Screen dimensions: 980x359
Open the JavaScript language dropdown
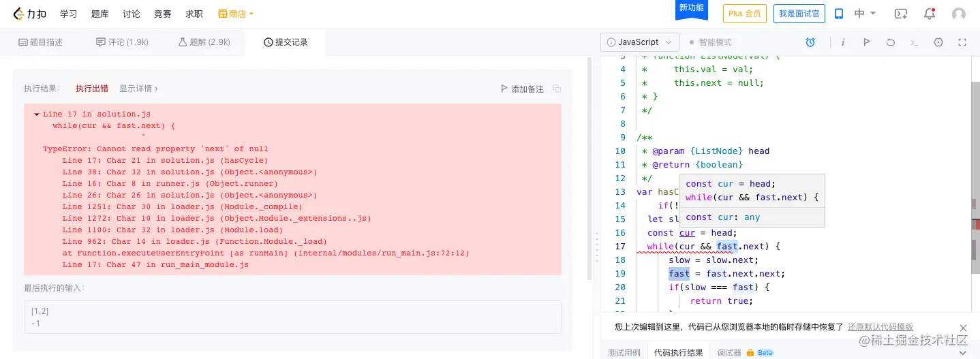click(x=640, y=42)
